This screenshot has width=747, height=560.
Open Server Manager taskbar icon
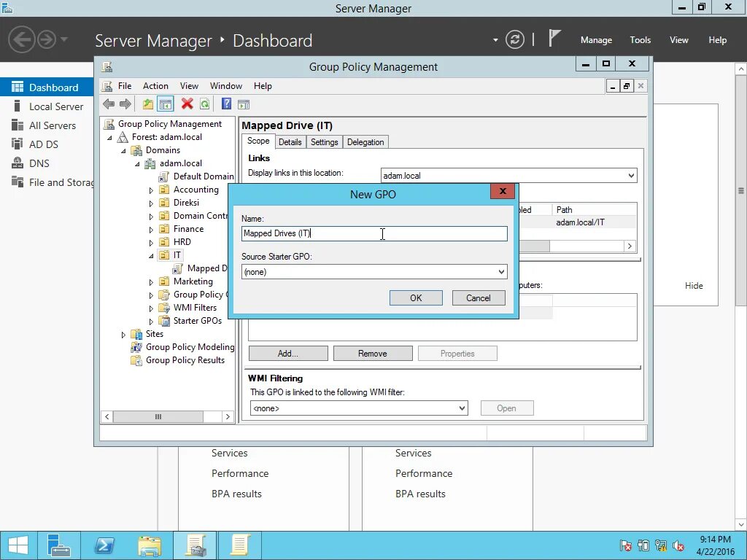pyautogui.click(x=59, y=545)
